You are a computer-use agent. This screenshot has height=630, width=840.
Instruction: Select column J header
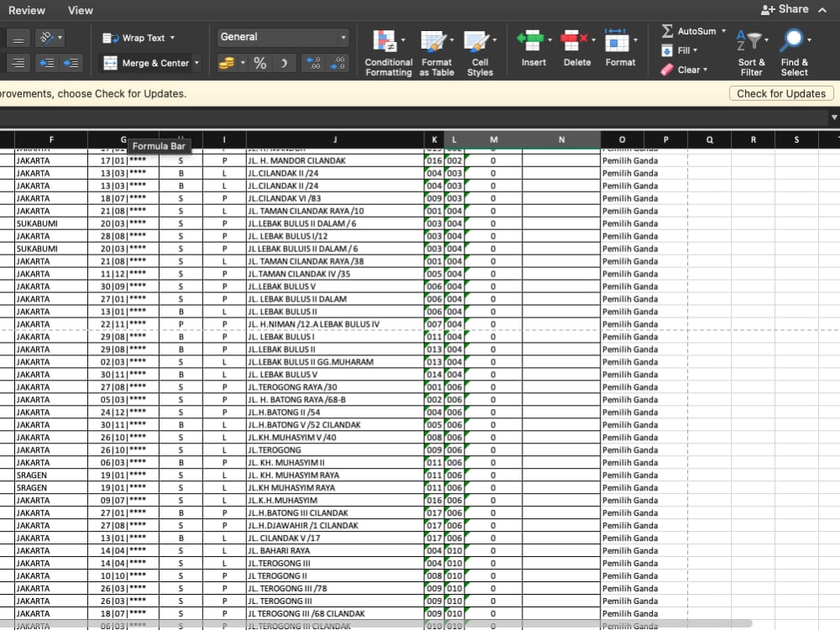335,139
